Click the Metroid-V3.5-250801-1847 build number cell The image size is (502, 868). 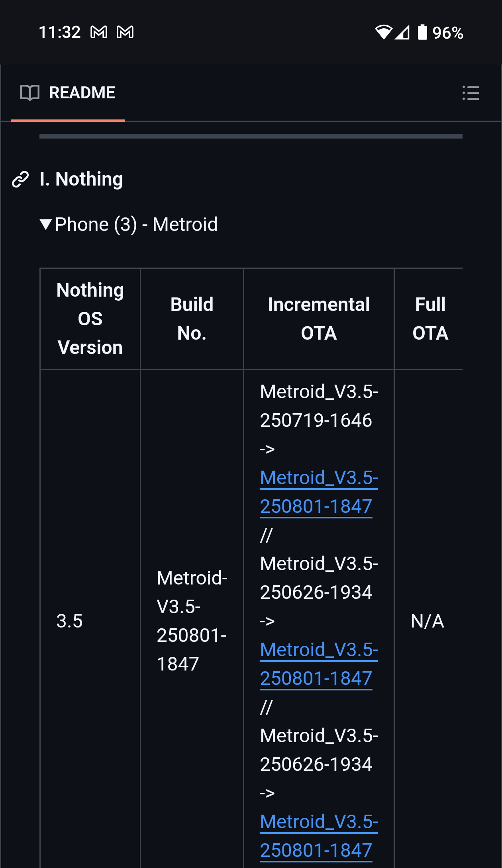point(192,621)
